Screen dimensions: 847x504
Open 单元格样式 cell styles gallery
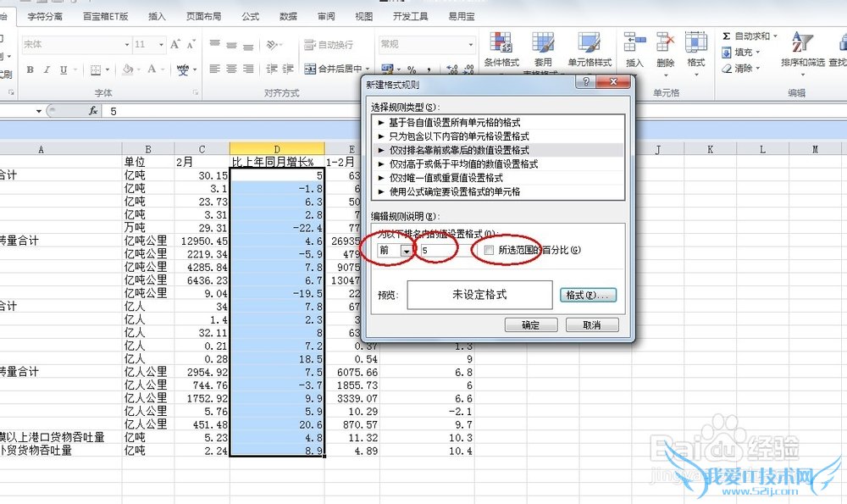coord(590,50)
